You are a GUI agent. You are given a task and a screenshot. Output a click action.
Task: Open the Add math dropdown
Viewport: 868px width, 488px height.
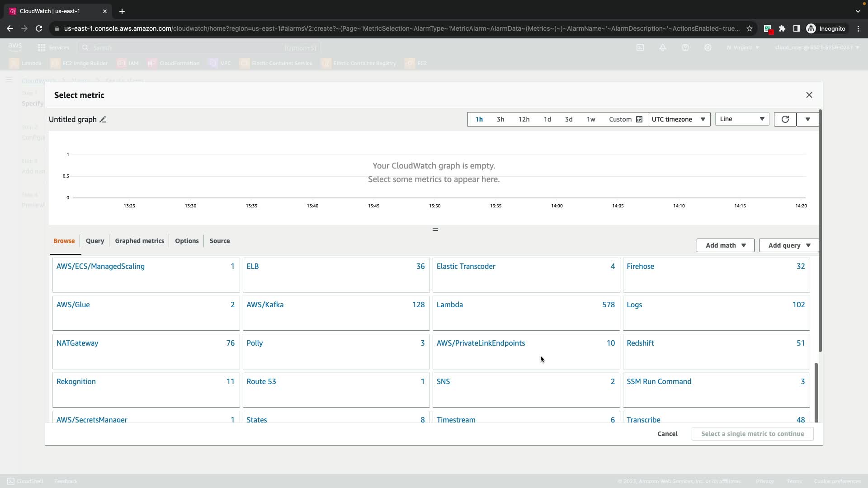[725, 245]
